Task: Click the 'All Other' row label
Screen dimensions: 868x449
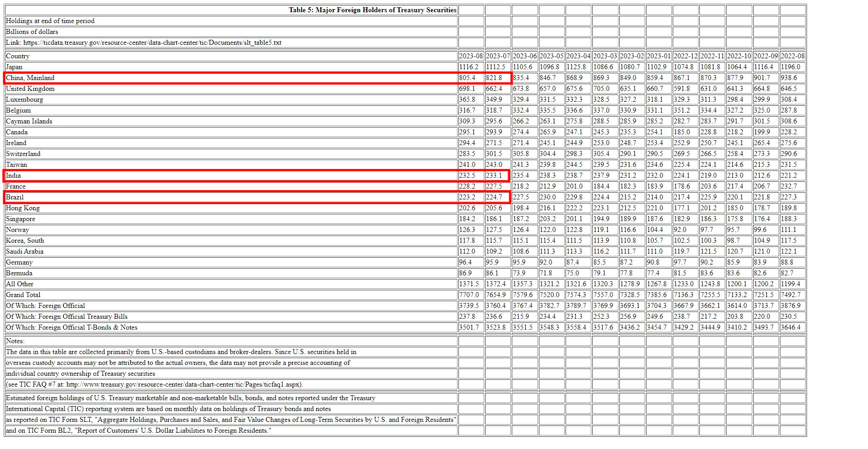Action: [231, 284]
